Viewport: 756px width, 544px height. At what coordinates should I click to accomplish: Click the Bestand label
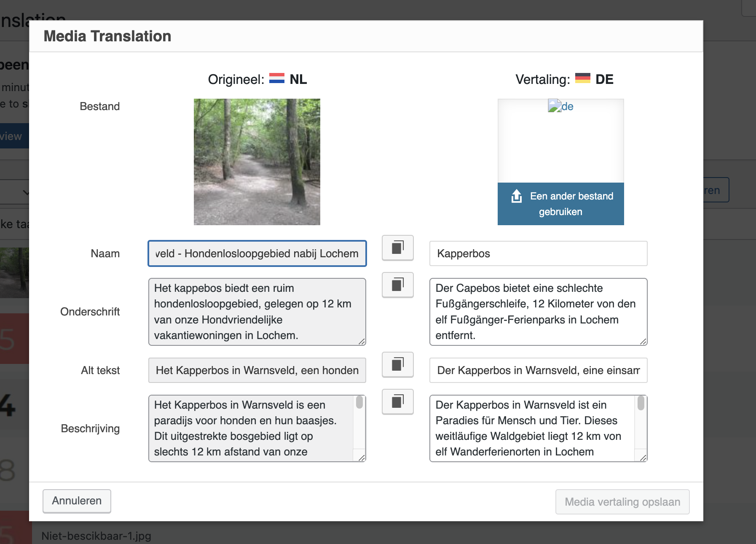(x=100, y=106)
